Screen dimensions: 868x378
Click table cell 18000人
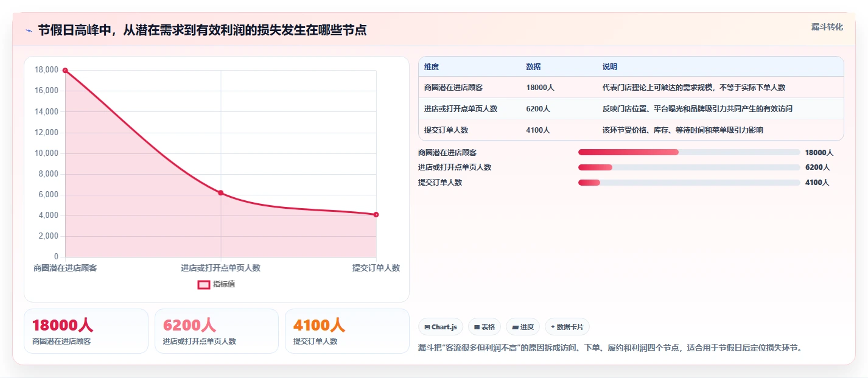point(540,88)
